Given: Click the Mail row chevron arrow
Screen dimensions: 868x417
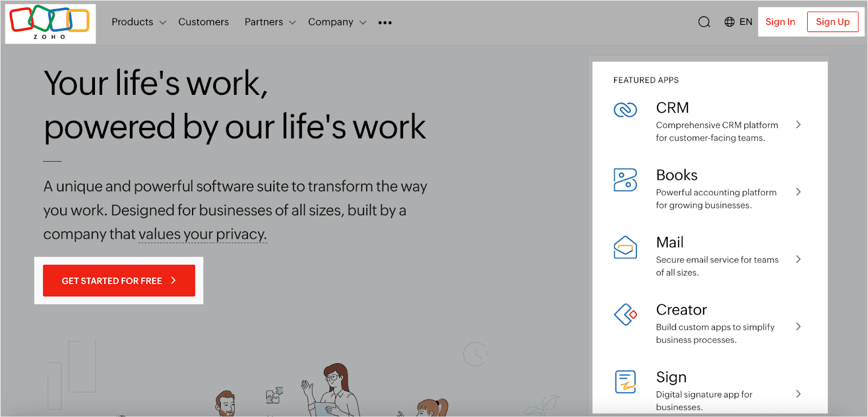Looking at the screenshot, I should pyautogui.click(x=798, y=259).
